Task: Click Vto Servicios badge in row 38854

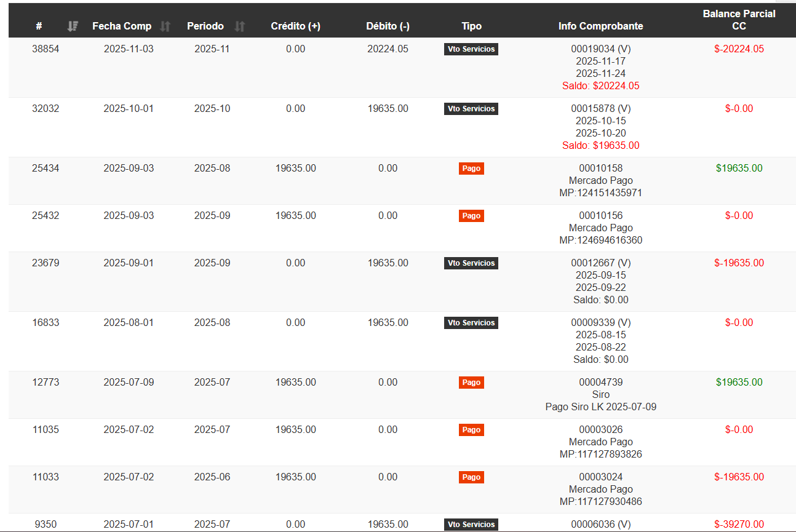Action: point(471,49)
